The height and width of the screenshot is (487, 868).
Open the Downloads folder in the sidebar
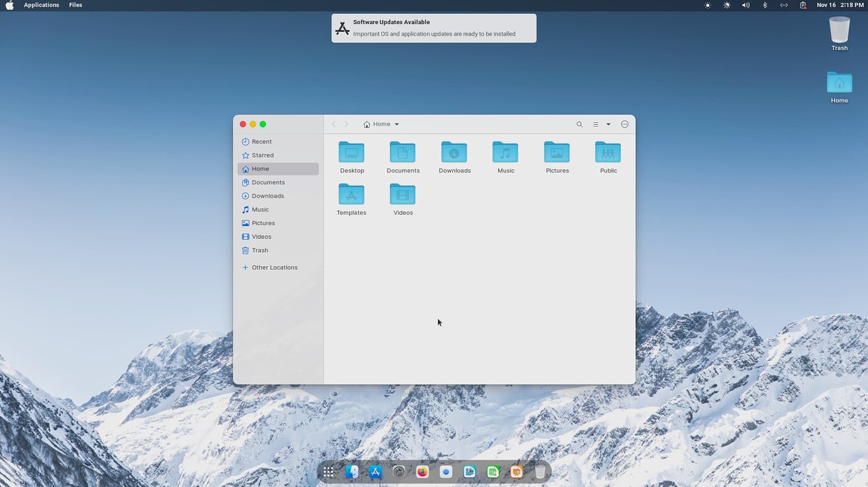pos(267,196)
